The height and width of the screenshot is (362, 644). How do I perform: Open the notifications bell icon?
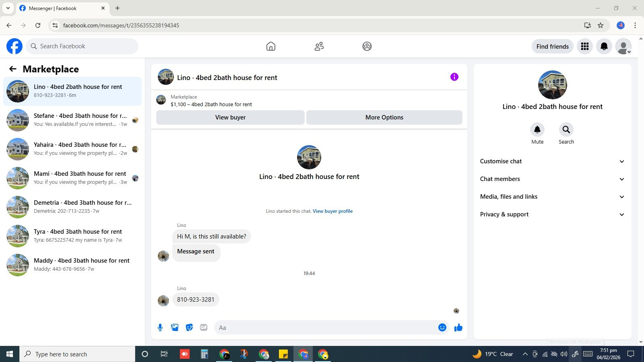[x=604, y=46]
